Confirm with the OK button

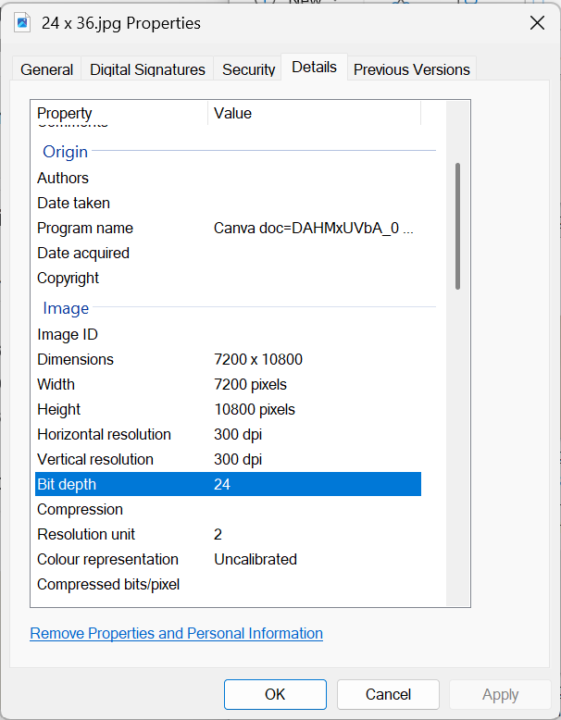(x=275, y=694)
